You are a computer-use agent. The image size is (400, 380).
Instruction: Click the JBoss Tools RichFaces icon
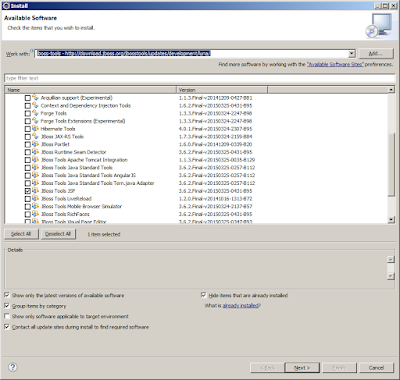tap(36, 214)
